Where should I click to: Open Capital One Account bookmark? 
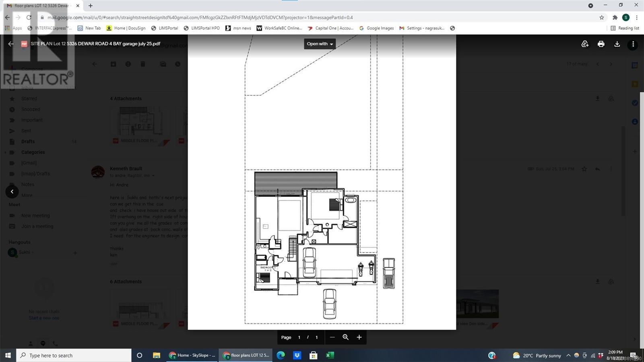coord(330,28)
